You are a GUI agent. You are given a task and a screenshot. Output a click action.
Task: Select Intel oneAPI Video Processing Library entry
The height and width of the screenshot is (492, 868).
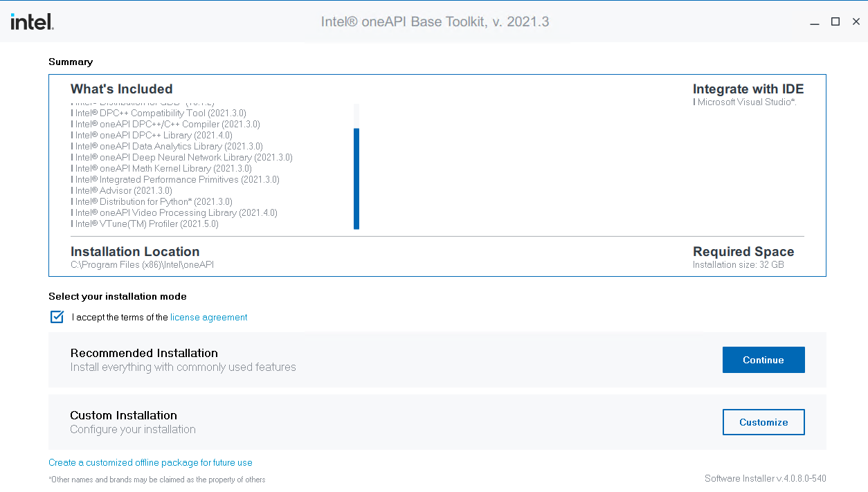(x=175, y=212)
